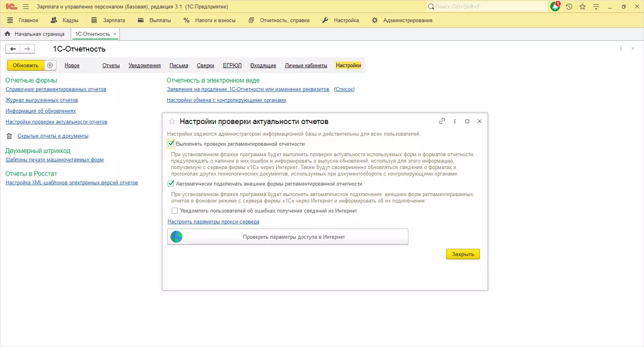
Task: Open Справочник регламентированных отчетов link
Action: (56, 89)
